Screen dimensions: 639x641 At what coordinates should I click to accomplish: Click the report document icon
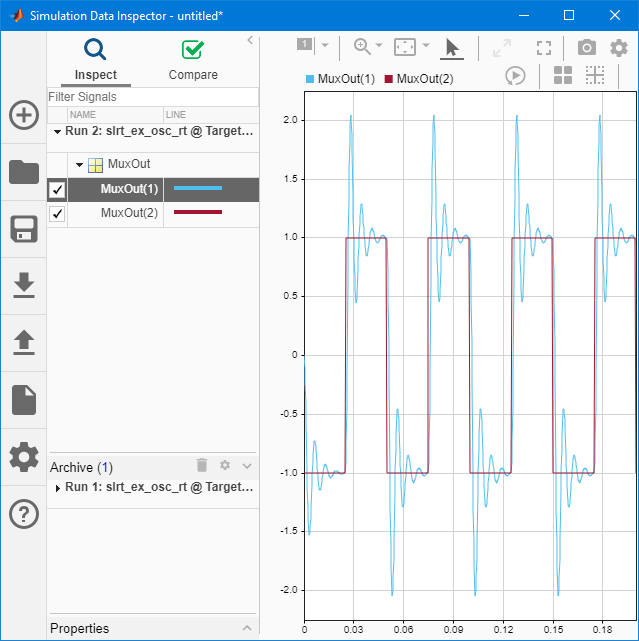tap(24, 400)
